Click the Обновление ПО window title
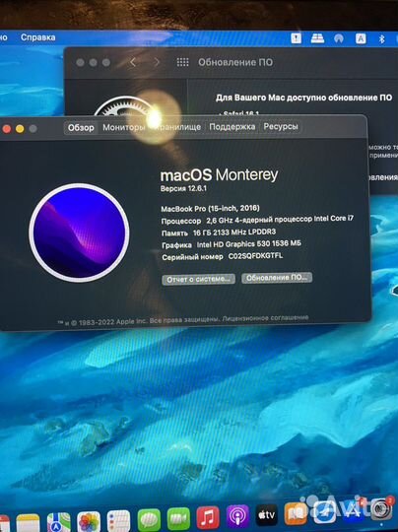 pos(235,62)
